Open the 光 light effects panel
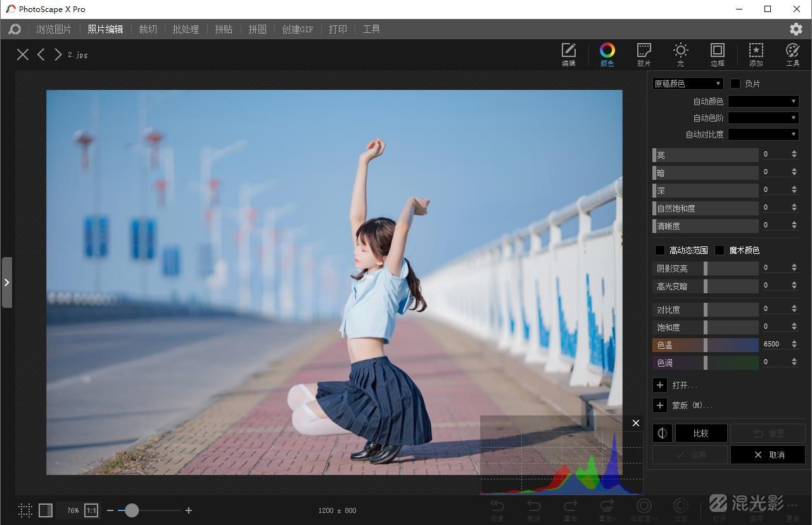The width and height of the screenshot is (812, 525). (680, 54)
